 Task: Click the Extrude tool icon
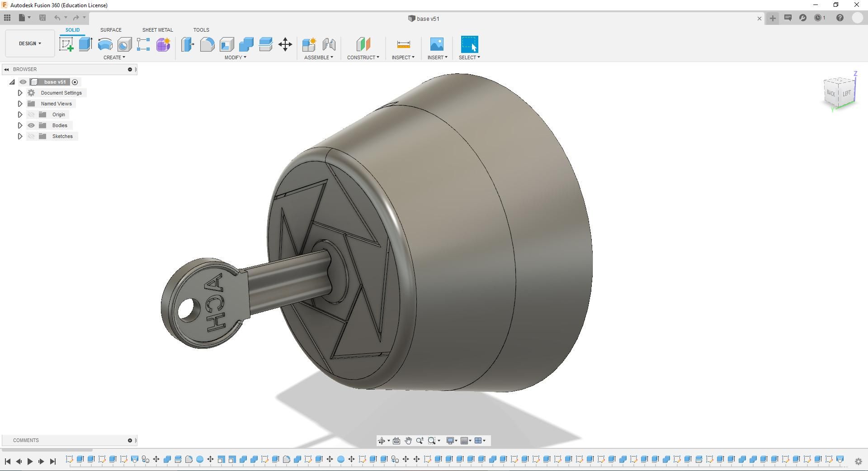tap(85, 44)
